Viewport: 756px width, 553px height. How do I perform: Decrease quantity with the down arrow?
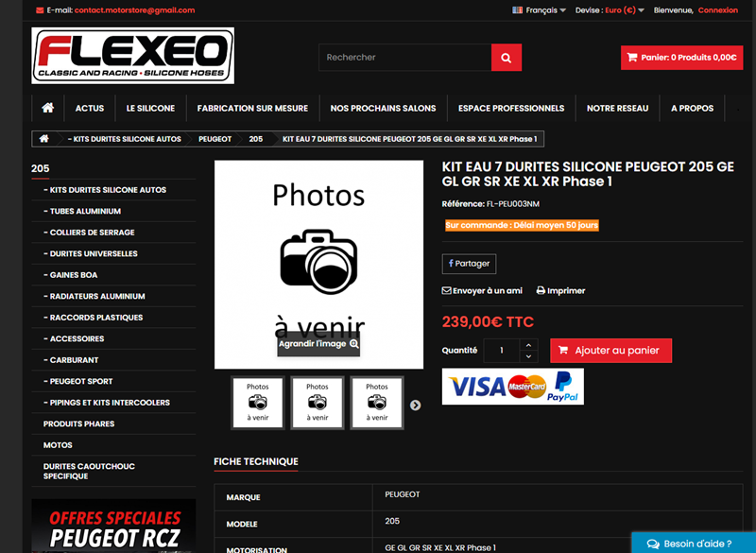(528, 356)
